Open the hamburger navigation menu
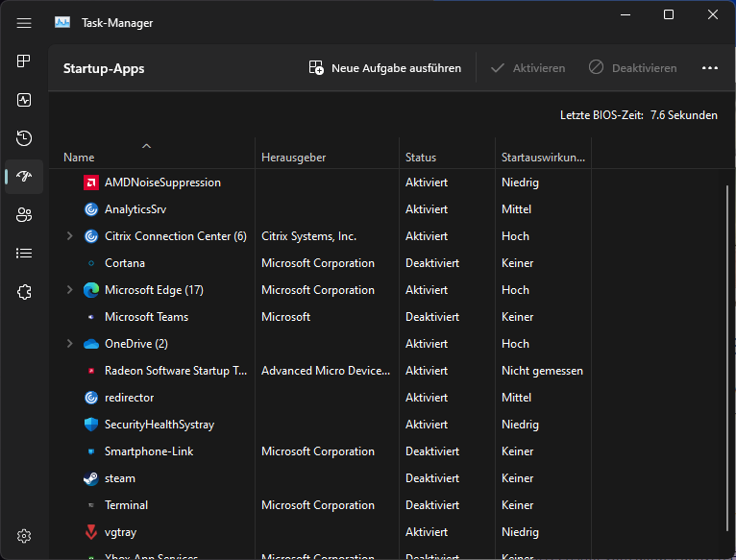The image size is (736, 560). [x=24, y=23]
